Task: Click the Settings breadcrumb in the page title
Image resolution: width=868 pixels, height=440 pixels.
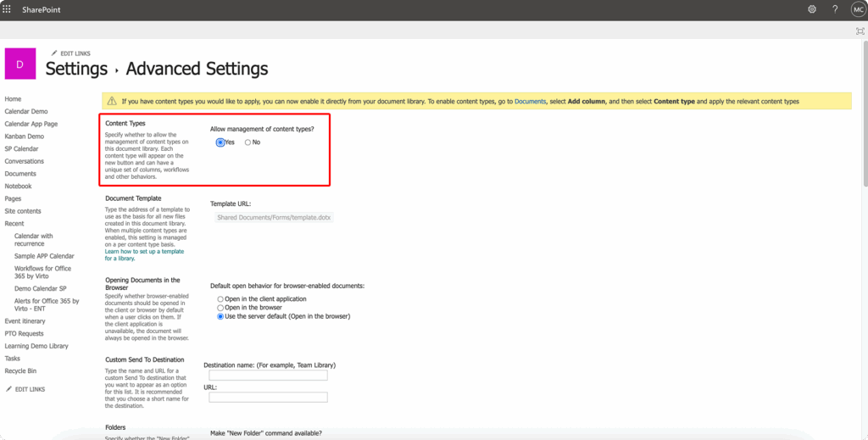Action: point(76,69)
